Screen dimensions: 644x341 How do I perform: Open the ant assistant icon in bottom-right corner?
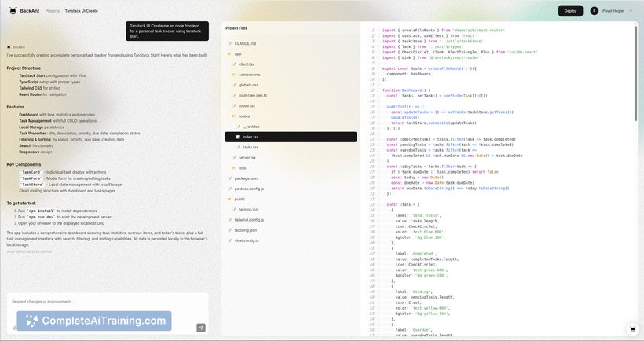632,328
